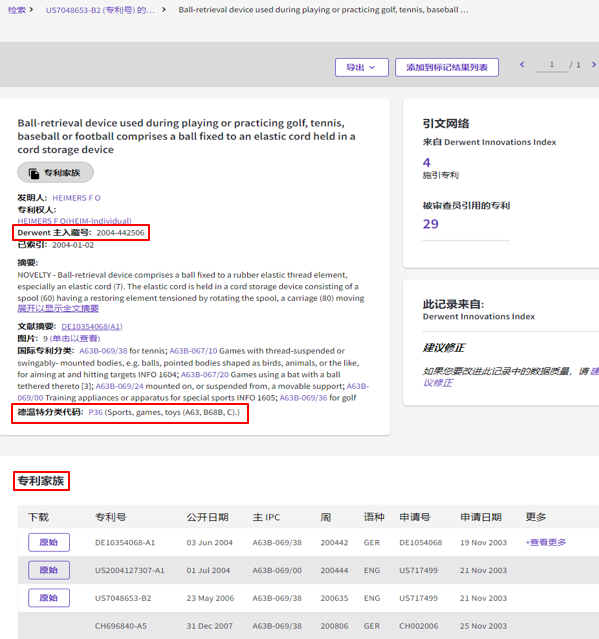Click the page number input field

tap(551, 65)
